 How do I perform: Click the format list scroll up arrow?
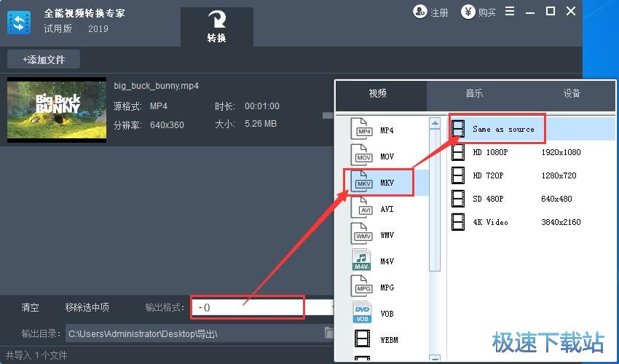point(435,124)
